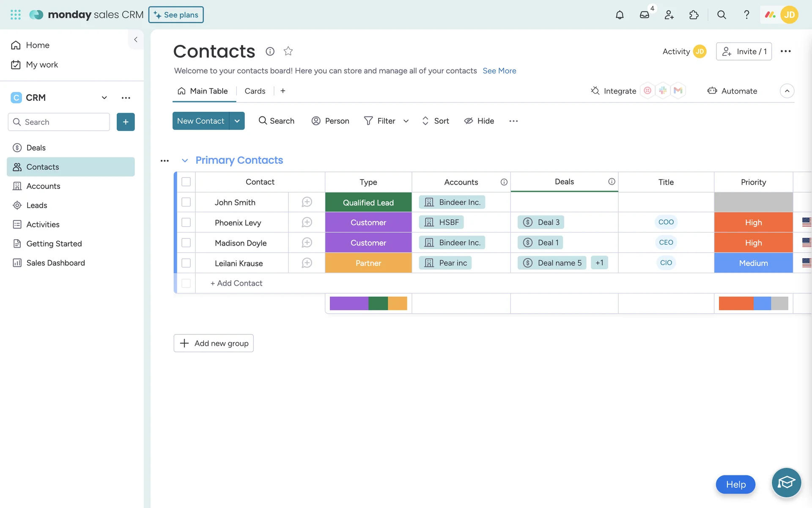
Task: Star the Contacts board as favorite
Action: [288, 51]
